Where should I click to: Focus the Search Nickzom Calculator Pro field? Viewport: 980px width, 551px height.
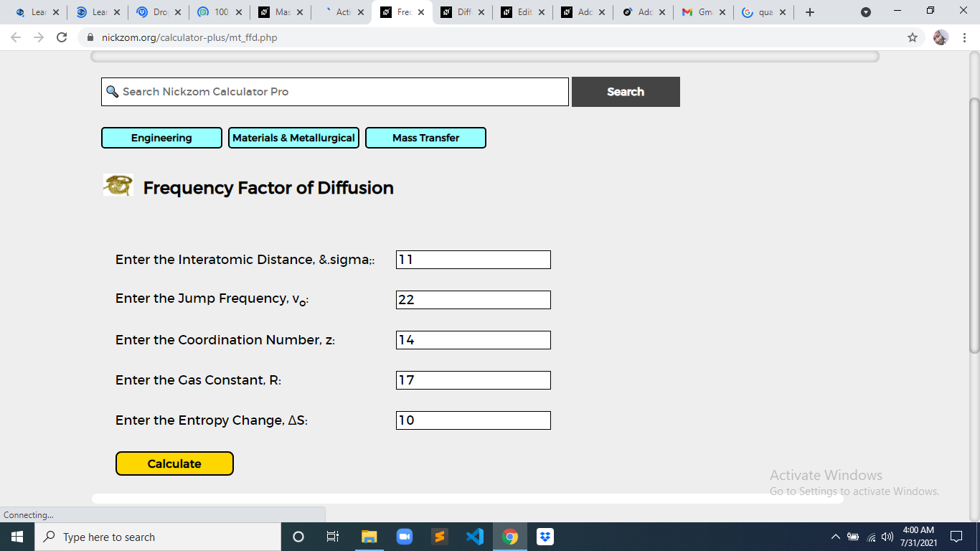pos(335,92)
